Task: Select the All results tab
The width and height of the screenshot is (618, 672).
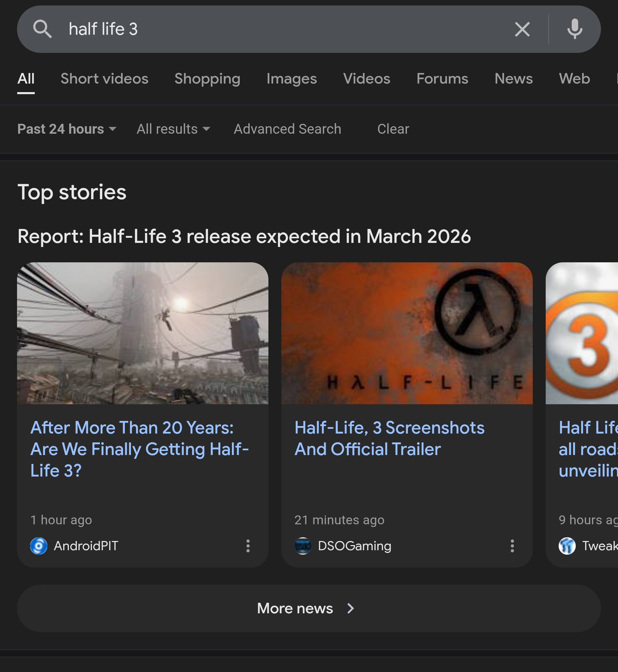Action: pyautogui.click(x=26, y=79)
